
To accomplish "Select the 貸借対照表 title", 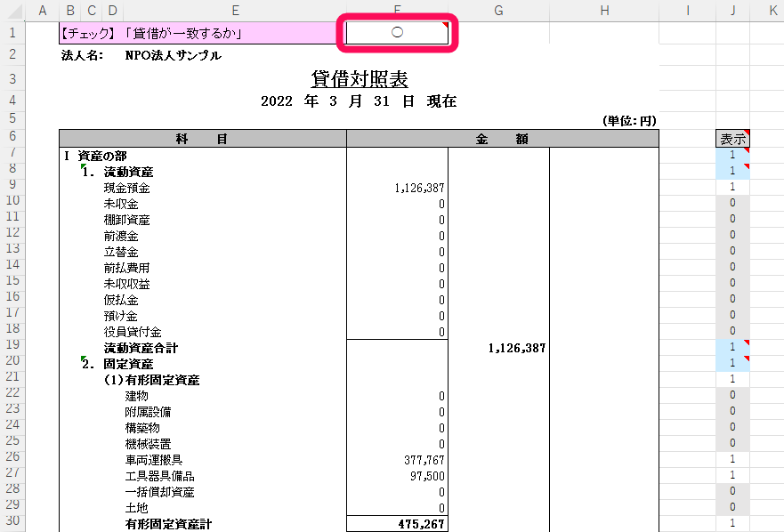I will click(x=360, y=79).
